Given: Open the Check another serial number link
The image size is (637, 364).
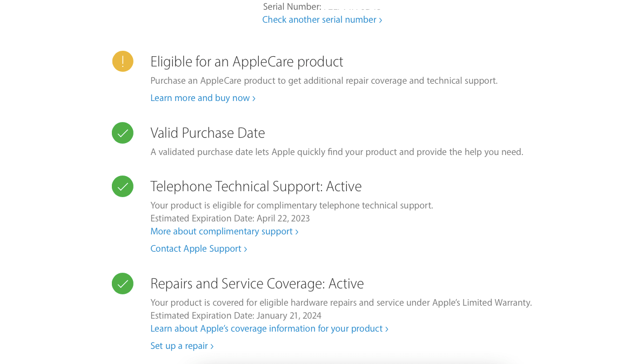Looking at the screenshot, I should [x=322, y=19].
